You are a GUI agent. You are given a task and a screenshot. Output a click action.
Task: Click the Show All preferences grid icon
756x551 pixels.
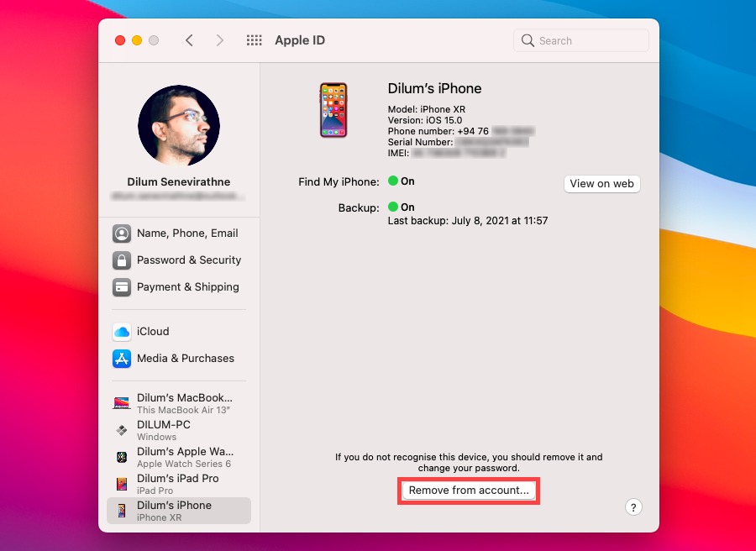(254, 39)
